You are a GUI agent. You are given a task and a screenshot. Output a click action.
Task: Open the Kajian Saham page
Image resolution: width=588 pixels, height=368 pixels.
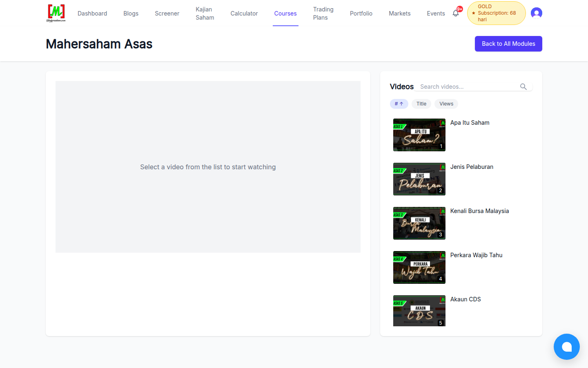(x=205, y=13)
